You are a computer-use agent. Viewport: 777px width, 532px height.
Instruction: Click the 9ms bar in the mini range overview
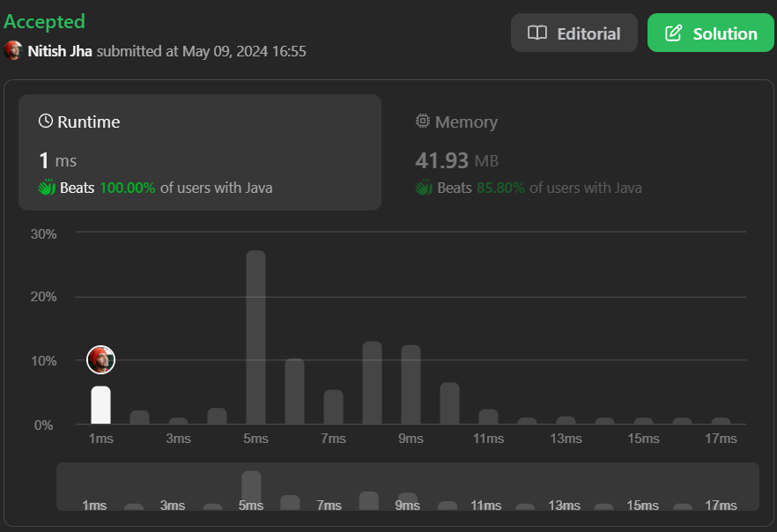(x=407, y=499)
